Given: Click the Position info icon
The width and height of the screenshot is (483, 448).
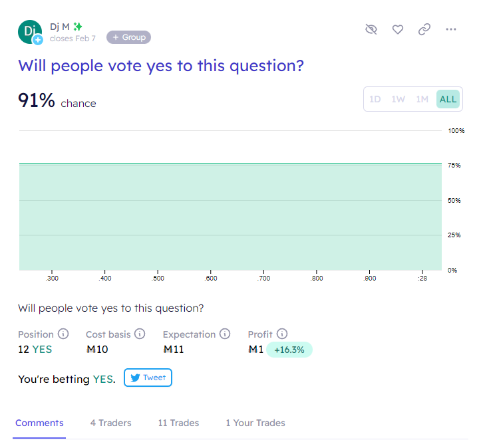Looking at the screenshot, I should (x=63, y=334).
